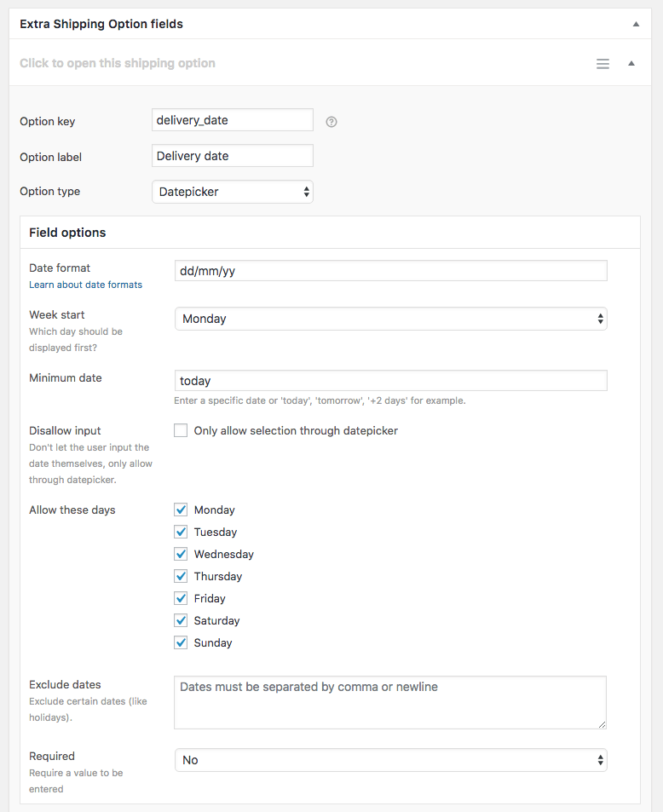Toggle the Wednesday allowed day

point(181,554)
